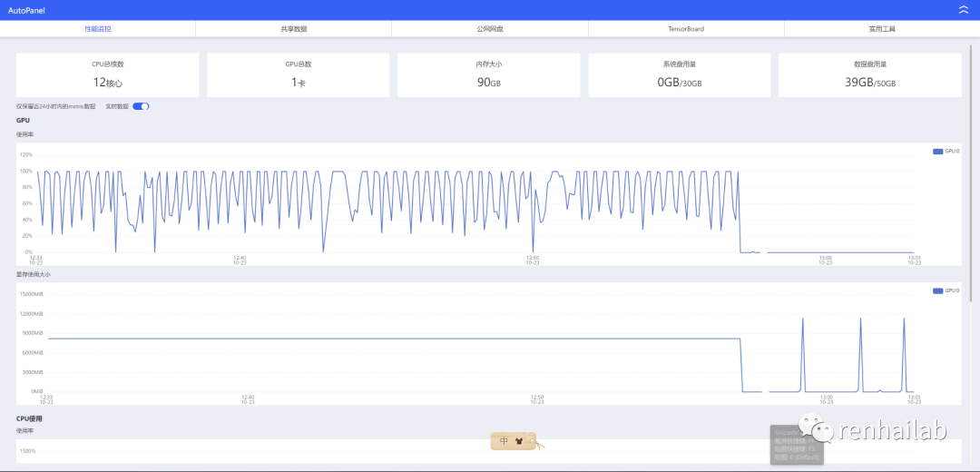
Task: Click the GPU section heading
Action: pyautogui.click(x=23, y=120)
